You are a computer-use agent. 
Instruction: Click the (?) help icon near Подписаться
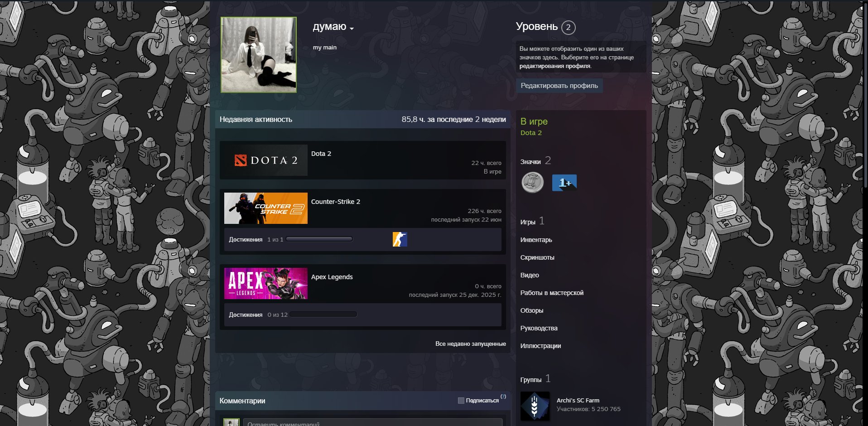coord(503,397)
